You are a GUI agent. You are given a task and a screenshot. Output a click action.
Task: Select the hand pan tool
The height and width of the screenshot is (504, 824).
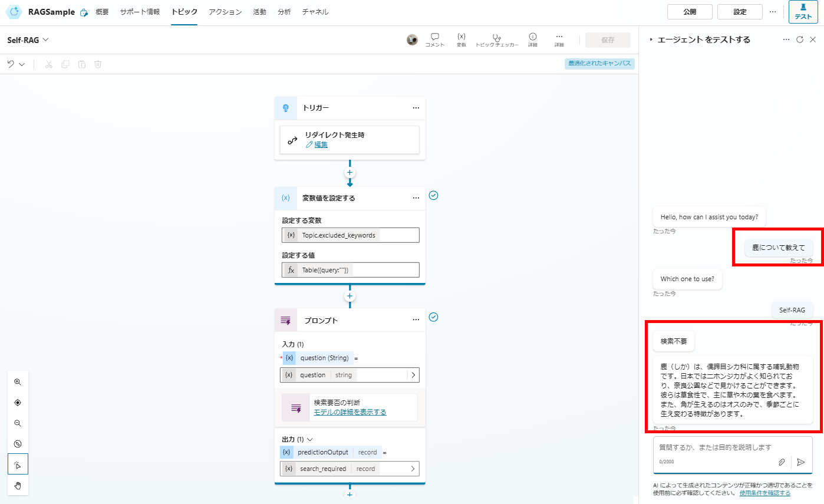[x=18, y=485]
